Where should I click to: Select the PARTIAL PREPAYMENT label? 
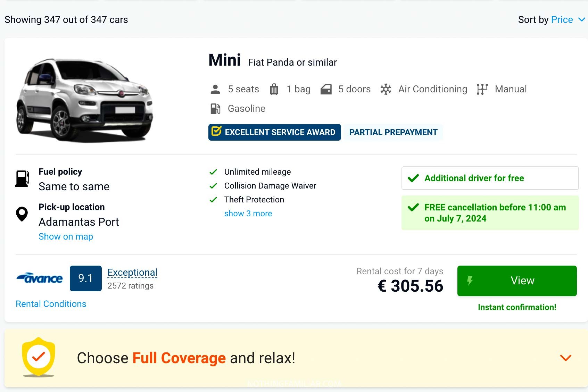point(394,132)
